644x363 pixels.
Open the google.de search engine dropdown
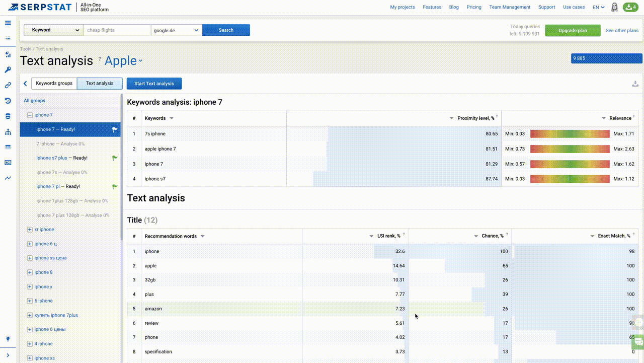click(x=177, y=30)
